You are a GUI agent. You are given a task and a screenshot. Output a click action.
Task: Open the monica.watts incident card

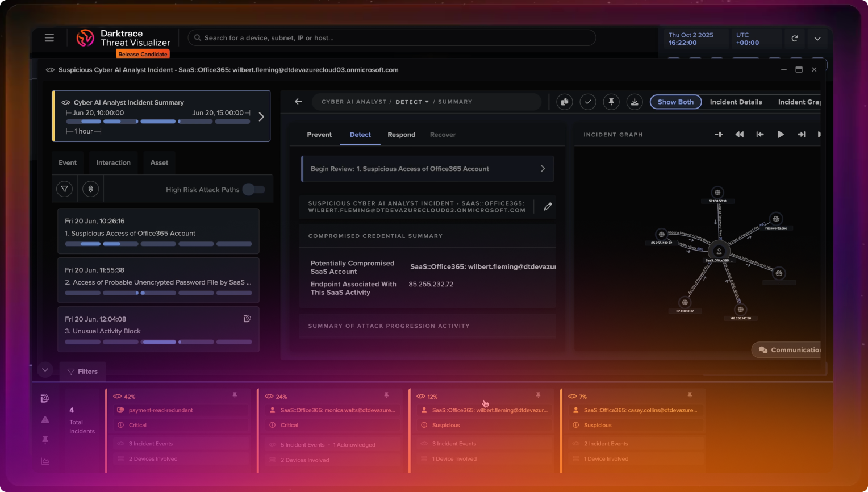tap(330, 430)
